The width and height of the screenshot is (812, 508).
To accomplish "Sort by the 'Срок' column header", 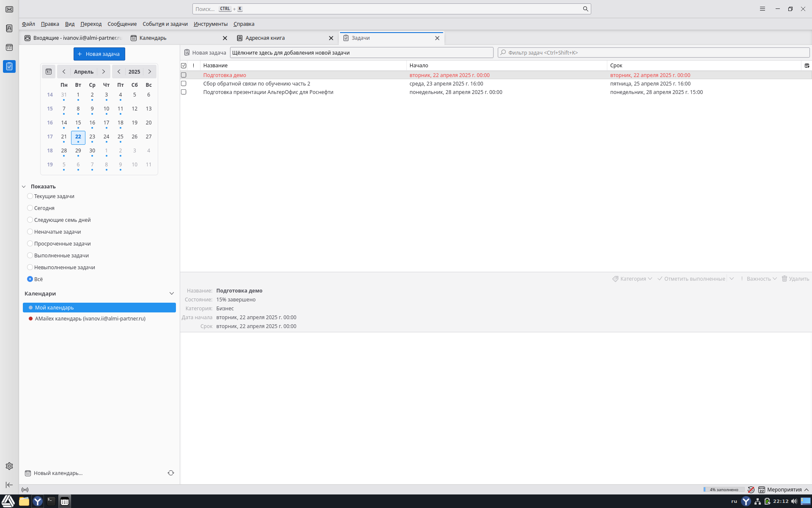I will click(704, 66).
